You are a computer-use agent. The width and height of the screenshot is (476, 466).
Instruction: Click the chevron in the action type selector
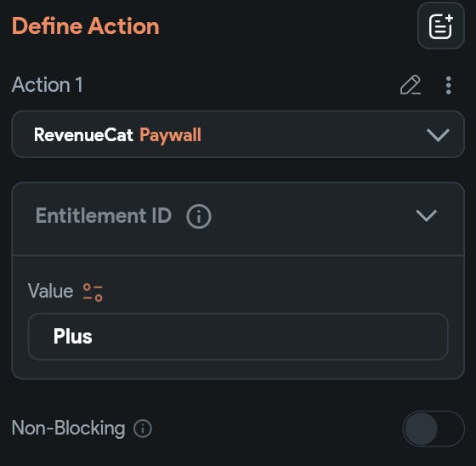(x=438, y=135)
